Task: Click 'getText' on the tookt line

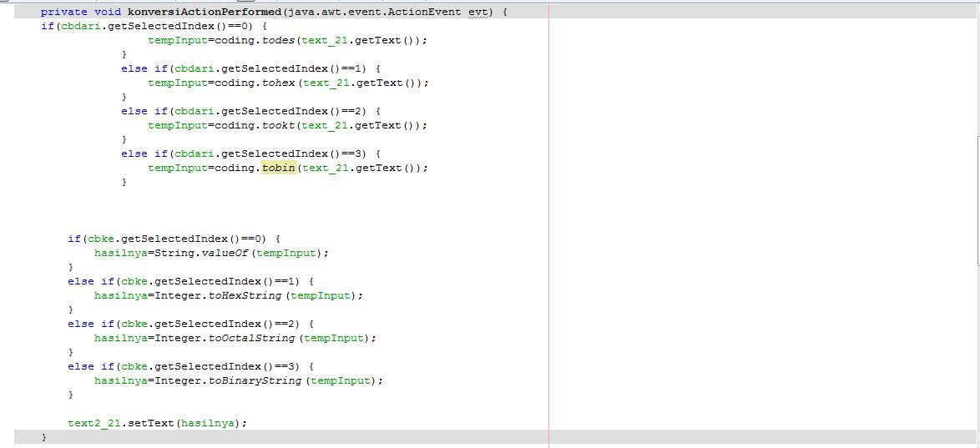Action: [x=379, y=125]
